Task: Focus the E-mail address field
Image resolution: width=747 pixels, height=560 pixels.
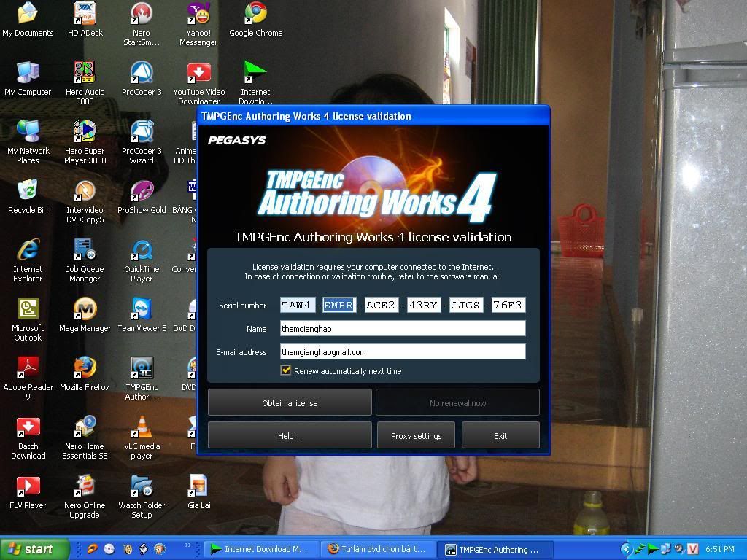Action: [403, 351]
